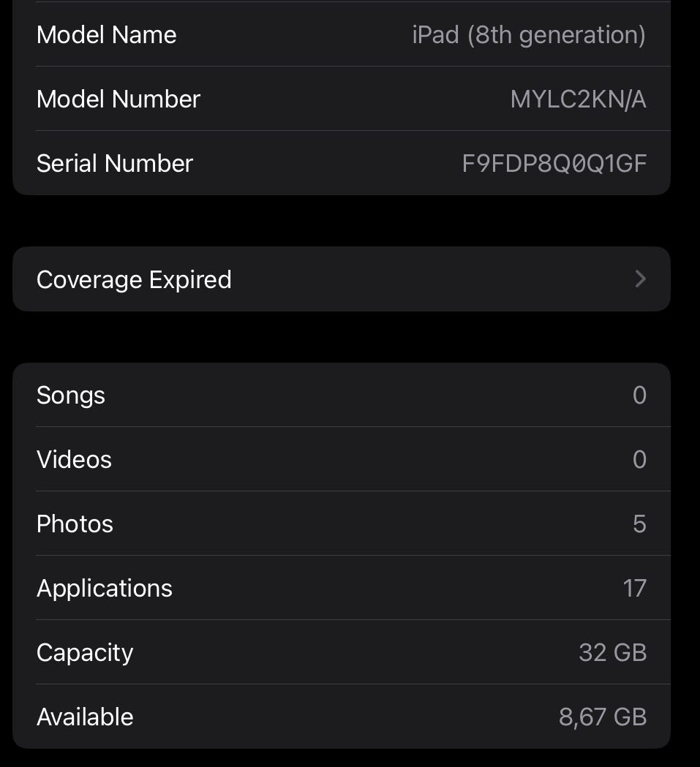This screenshot has width=700, height=767.
Task: Open the Coverage Expired chevron arrow
Action: pyautogui.click(x=640, y=279)
